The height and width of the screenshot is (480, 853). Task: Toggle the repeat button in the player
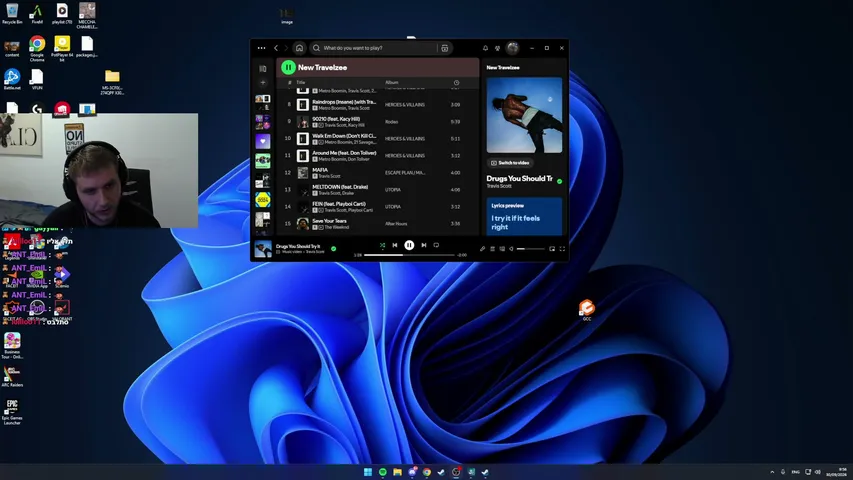click(436, 245)
